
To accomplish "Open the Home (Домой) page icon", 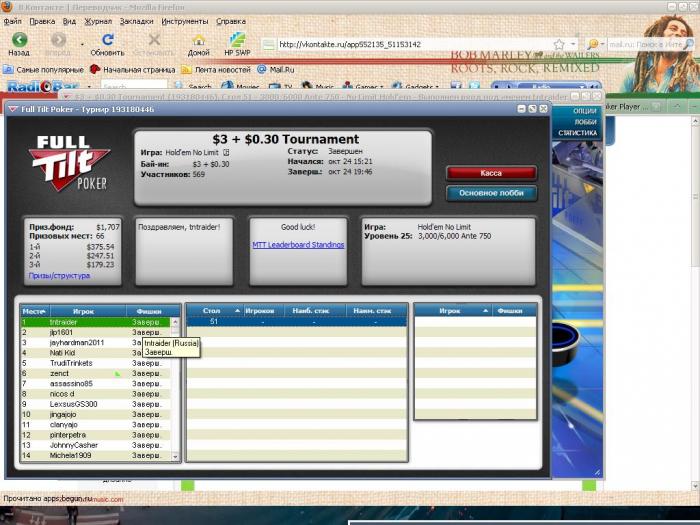I will [198, 40].
